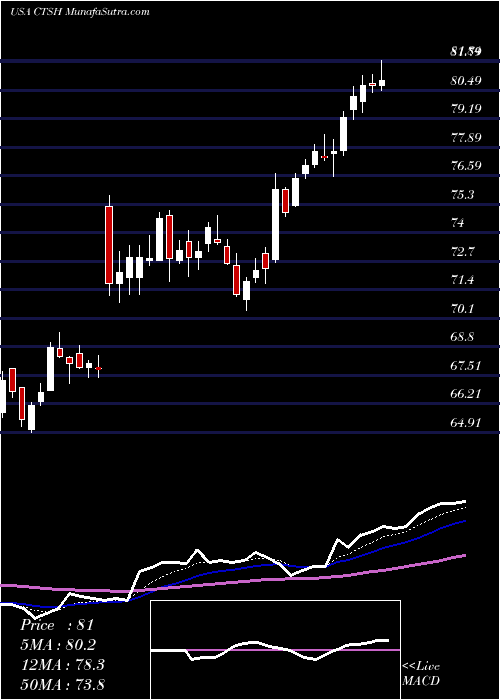Click the large red gap-up candle near 75.3
Screen dimensions: 500x700
coord(109,245)
